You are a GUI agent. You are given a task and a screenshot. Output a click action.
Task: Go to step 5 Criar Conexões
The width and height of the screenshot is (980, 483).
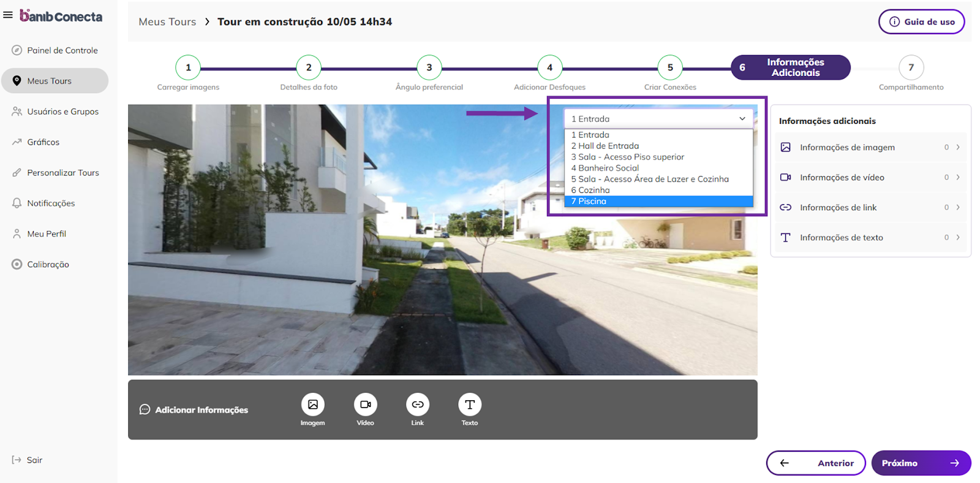(670, 67)
